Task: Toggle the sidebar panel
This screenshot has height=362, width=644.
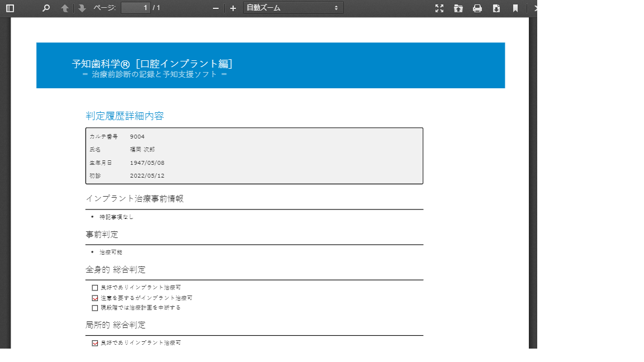Action: 10,8
